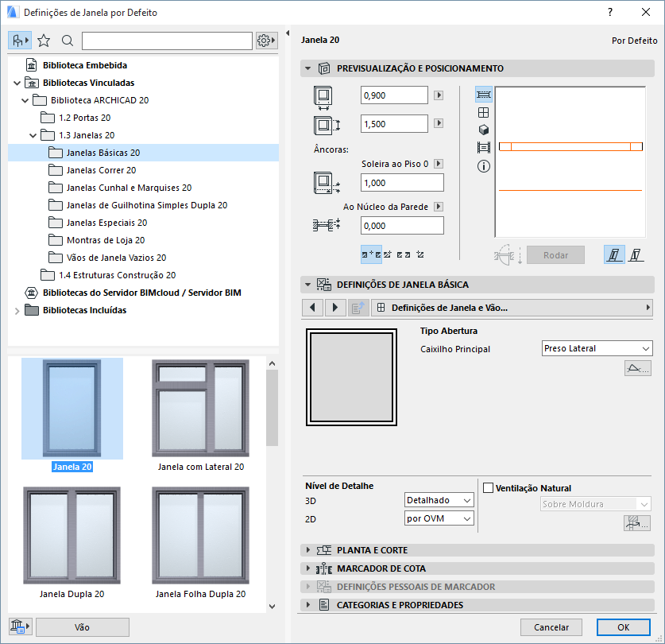Open the Caixilho Principal dropdown
The width and height of the screenshot is (665, 644).
click(x=597, y=348)
